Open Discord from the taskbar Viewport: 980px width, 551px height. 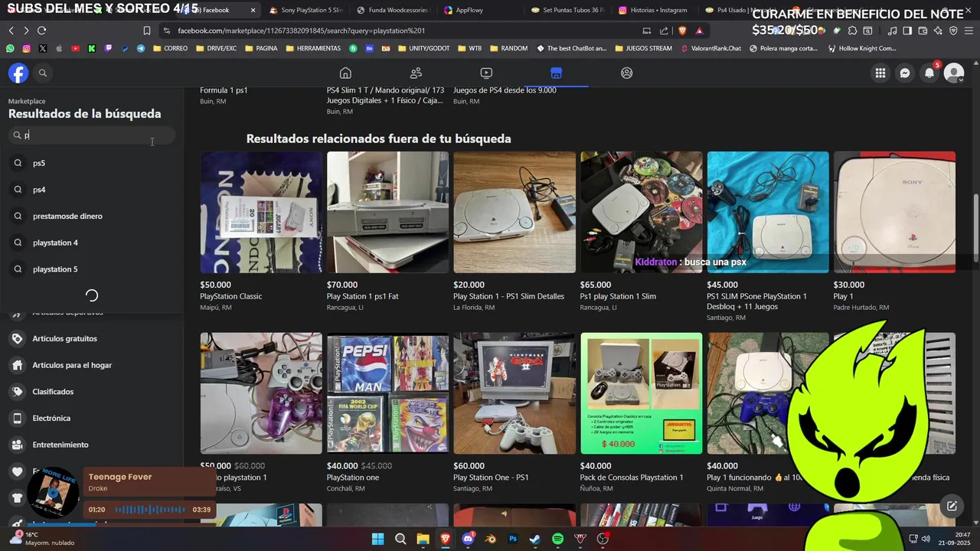(x=468, y=539)
